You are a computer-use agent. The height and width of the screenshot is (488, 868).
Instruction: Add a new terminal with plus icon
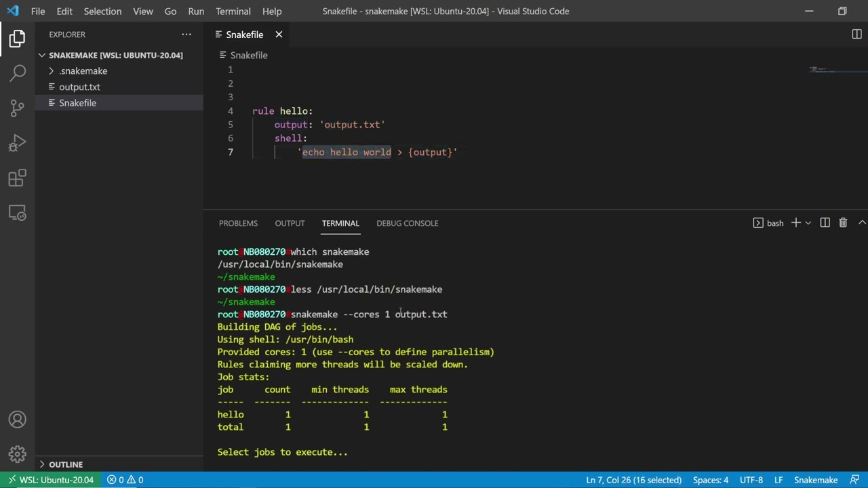[x=796, y=223]
